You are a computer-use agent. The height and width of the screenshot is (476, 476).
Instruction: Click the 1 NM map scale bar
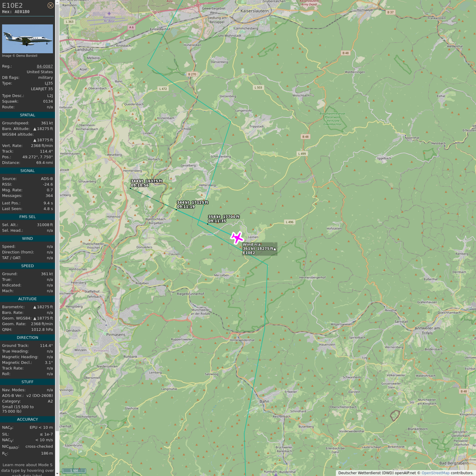pyautogui.click(x=74, y=470)
